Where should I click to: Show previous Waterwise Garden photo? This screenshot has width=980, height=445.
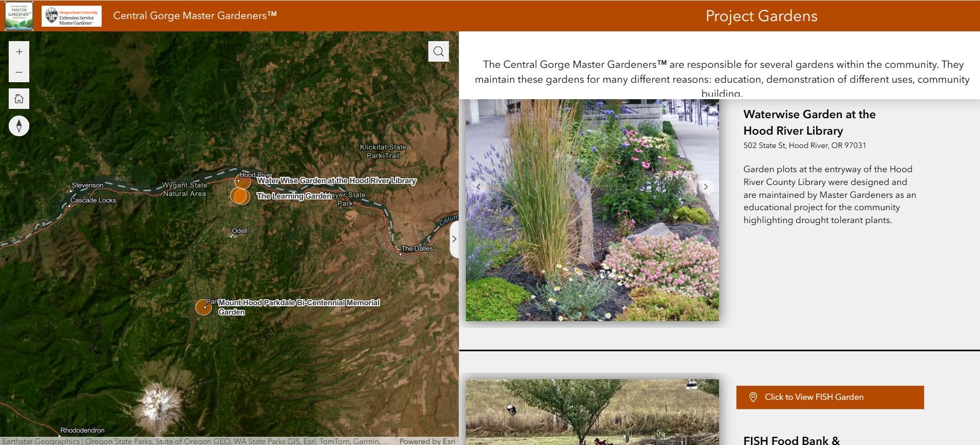[x=478, y=187]
